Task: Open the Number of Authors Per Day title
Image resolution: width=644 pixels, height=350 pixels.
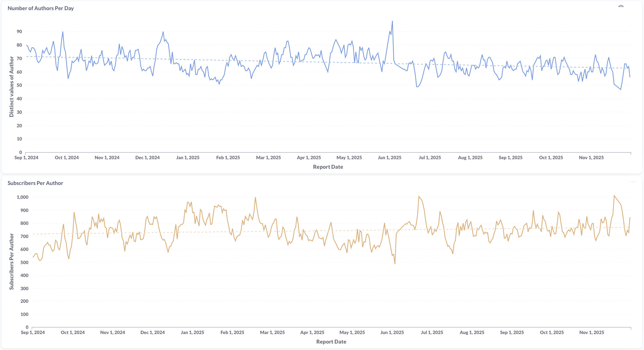Action: (x=40, y=8)
